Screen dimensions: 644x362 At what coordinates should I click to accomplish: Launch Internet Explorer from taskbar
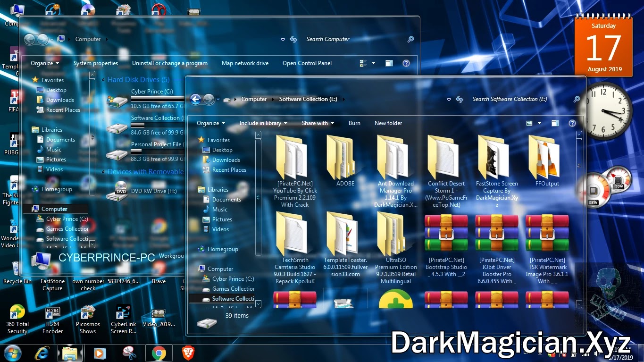click(42, 353)
